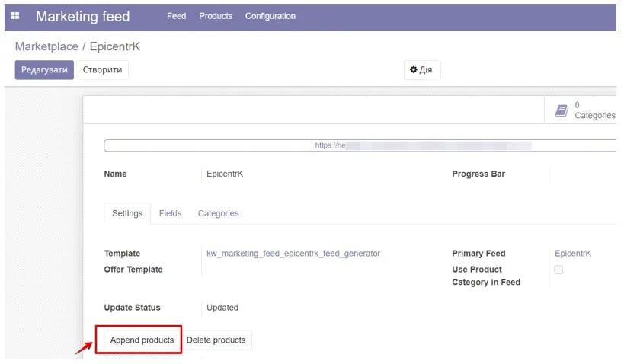Click the 0 Categories stat label
This screenshot has height=364, width=624.
594,110
